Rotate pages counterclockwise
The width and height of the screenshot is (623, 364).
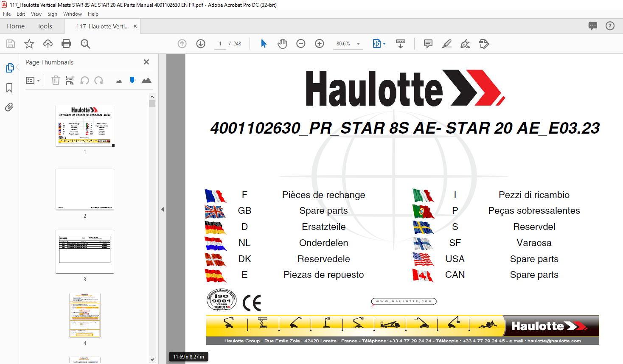[x=84, y=80]
